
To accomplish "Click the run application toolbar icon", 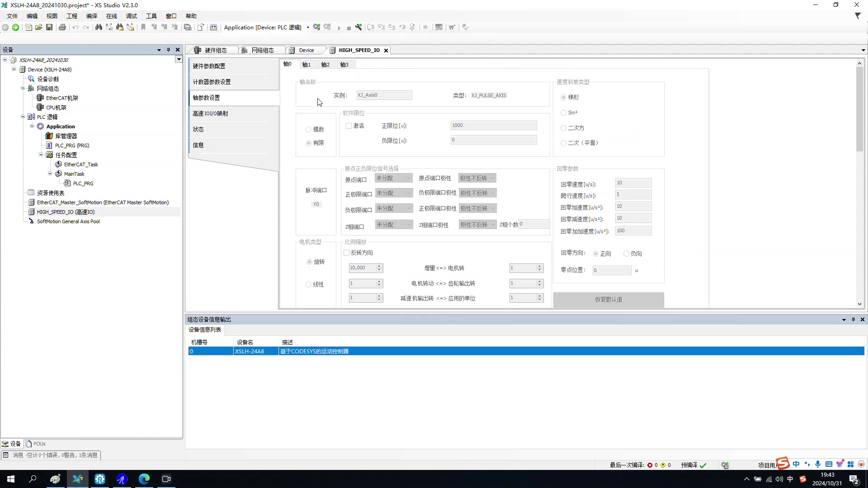I will (x=339, y=27).
